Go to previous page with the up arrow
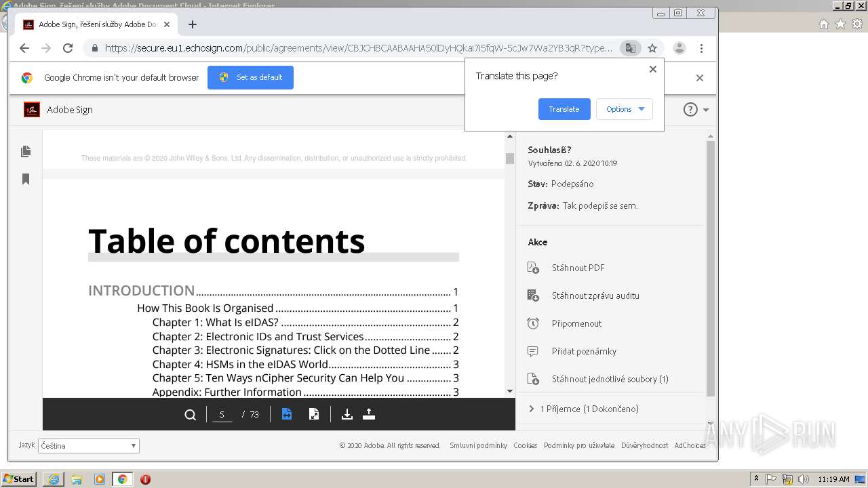The image size is (868, 488). pyautogui.click(x=369, y=414)
